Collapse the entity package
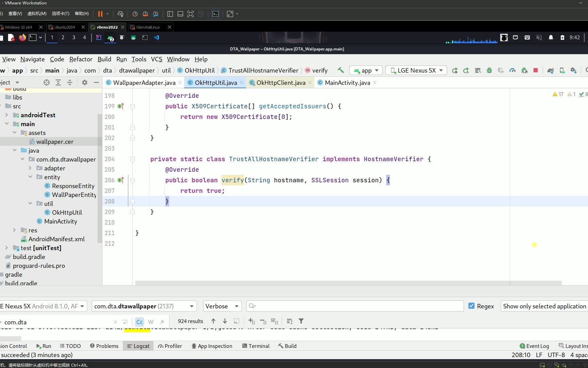Viewport: 588px width, 368px height. 30,177
